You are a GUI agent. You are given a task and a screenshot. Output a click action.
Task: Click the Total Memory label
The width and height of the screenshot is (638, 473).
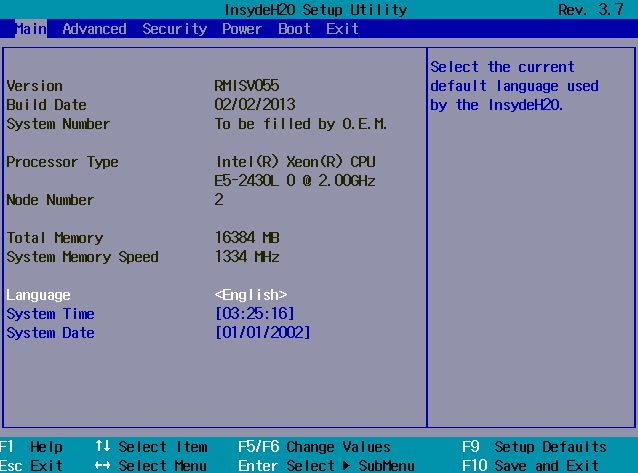click(x=55, y=238)
